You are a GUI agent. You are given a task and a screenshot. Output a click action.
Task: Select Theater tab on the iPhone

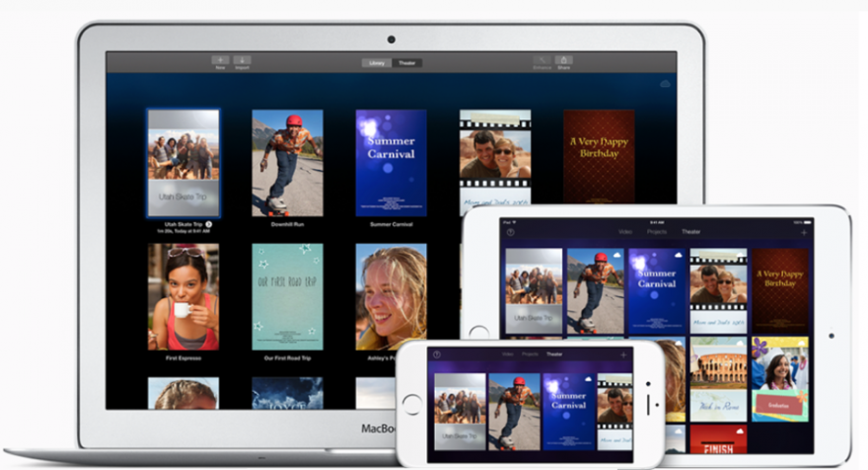pyautogui.click(x=554, y=354)
